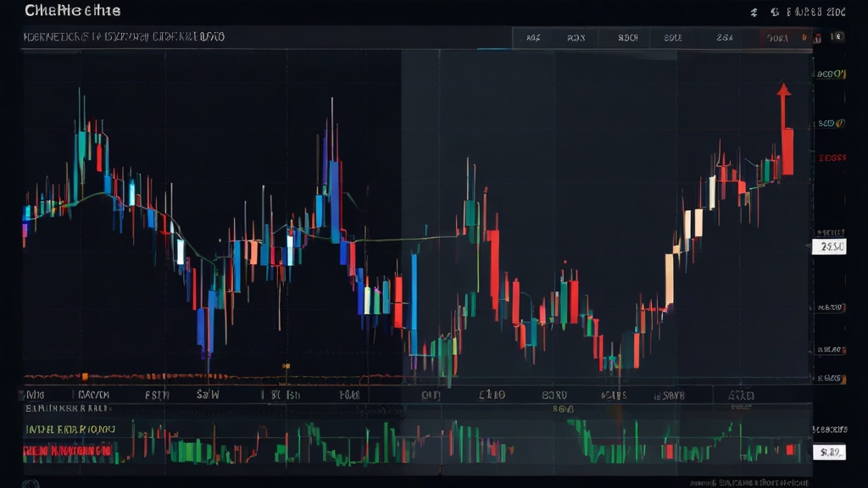The width and height of the screenshot is (868, 488).
Task: Click the white price label on right axis
Action: [827, 247]
